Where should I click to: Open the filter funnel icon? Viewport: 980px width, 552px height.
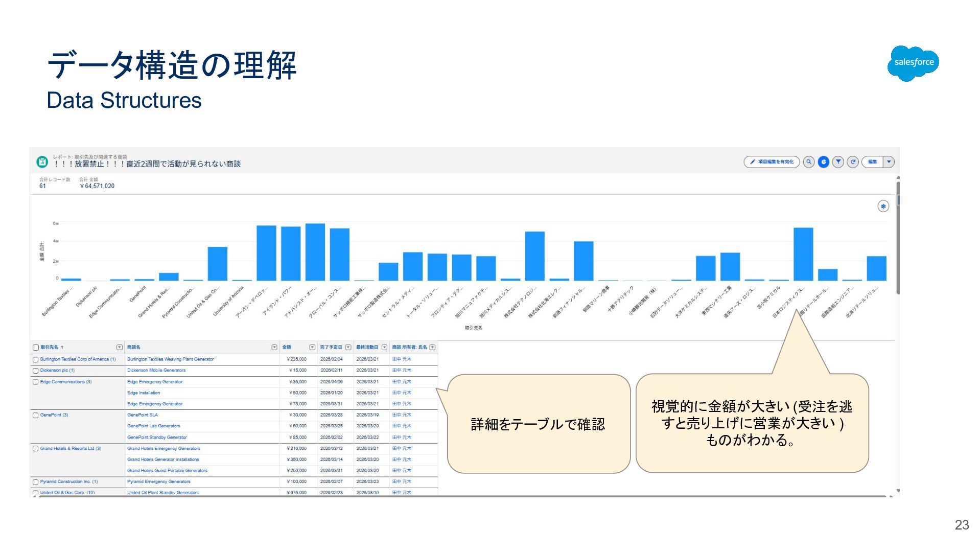838,162
